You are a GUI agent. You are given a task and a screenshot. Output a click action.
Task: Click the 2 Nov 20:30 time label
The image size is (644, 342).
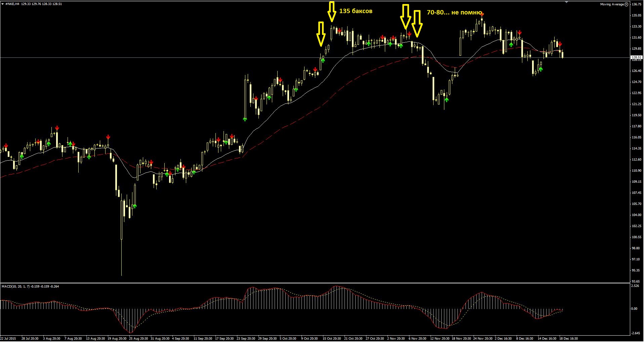pyautogui.click(x=396, y=339)
